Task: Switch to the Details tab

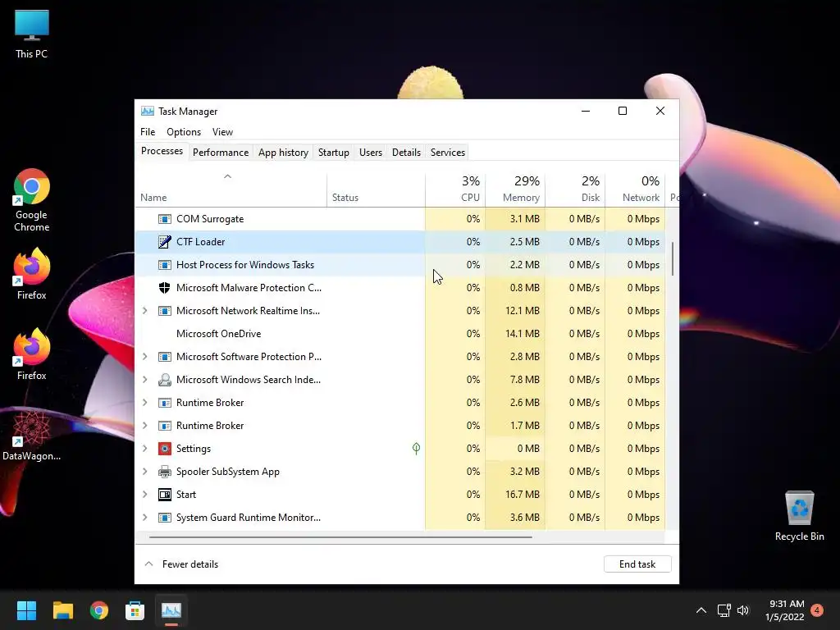Action: [406, 153]
